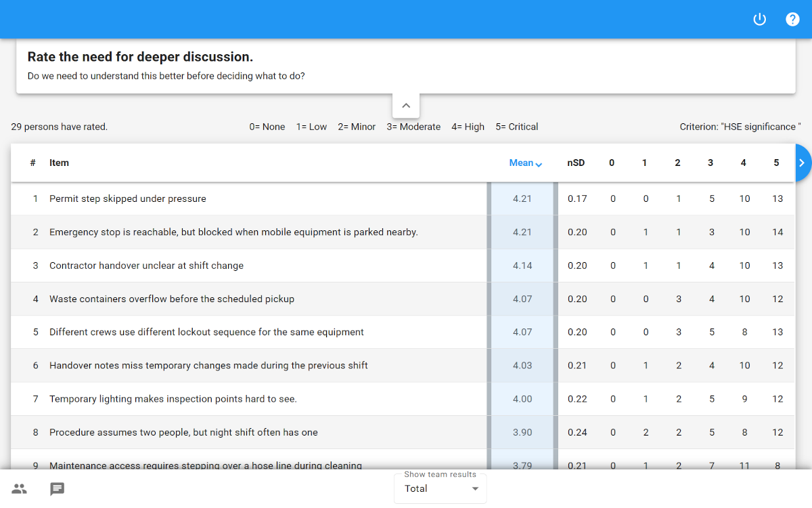Click the rating 5 column header
This screenshot has width=812, height=508.
[x=776, y=163]
